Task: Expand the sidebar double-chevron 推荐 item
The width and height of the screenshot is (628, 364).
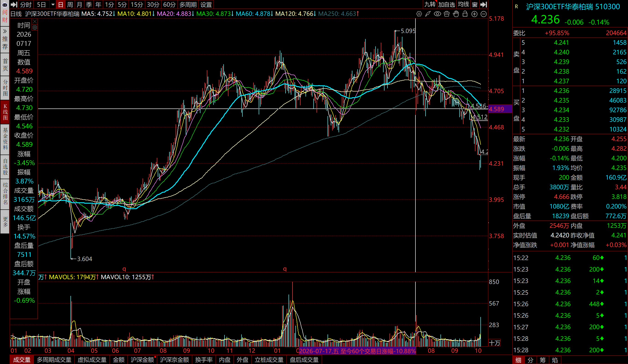Action: [x=5, y=39]
